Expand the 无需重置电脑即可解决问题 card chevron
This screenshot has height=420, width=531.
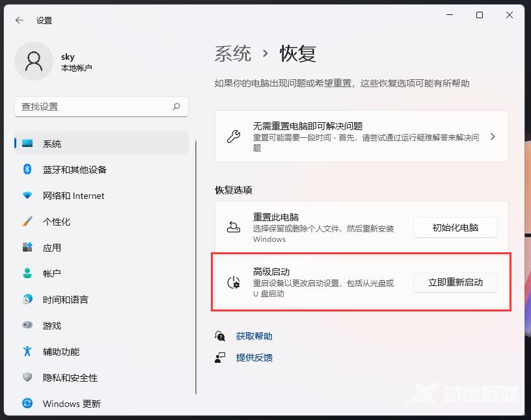point(493,137)
